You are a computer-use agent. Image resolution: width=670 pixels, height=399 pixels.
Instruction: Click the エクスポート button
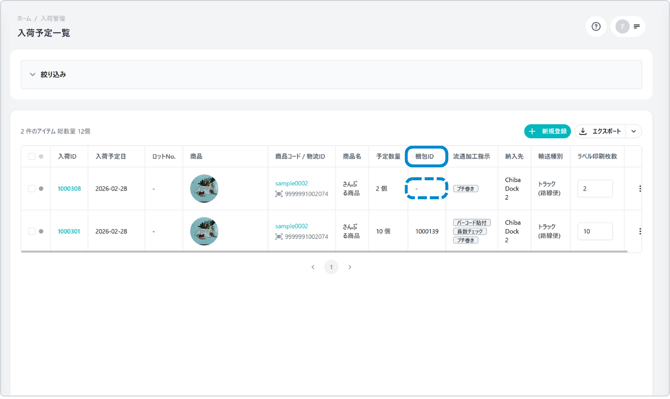[x=600, y=131]
